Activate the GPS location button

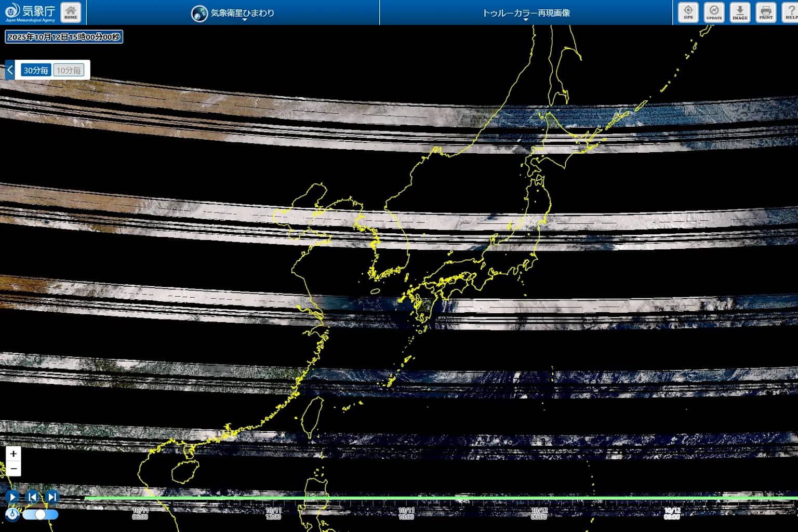[x=688, y=12]
